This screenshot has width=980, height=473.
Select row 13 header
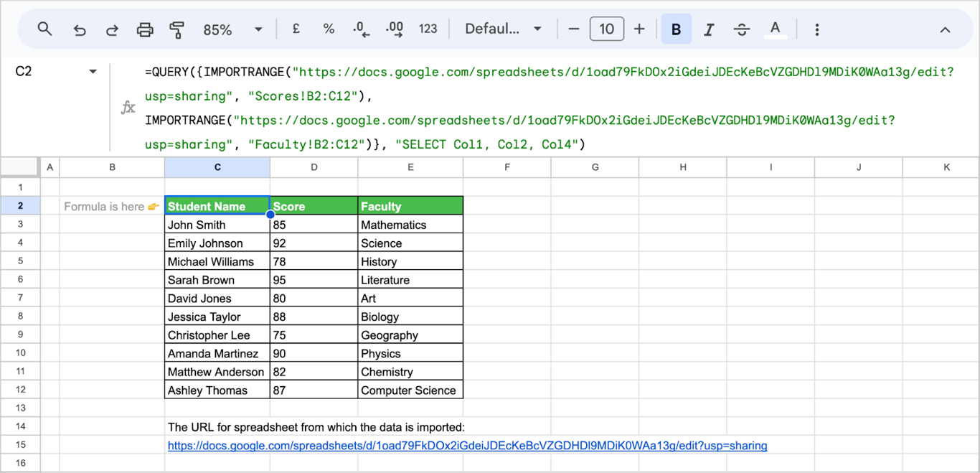tap(20, 408)
